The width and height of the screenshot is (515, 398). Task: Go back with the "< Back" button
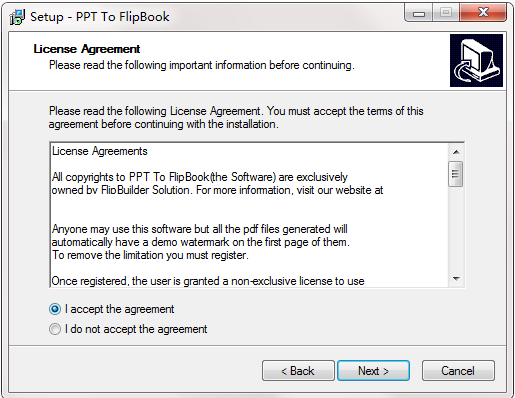click(298, 371)
